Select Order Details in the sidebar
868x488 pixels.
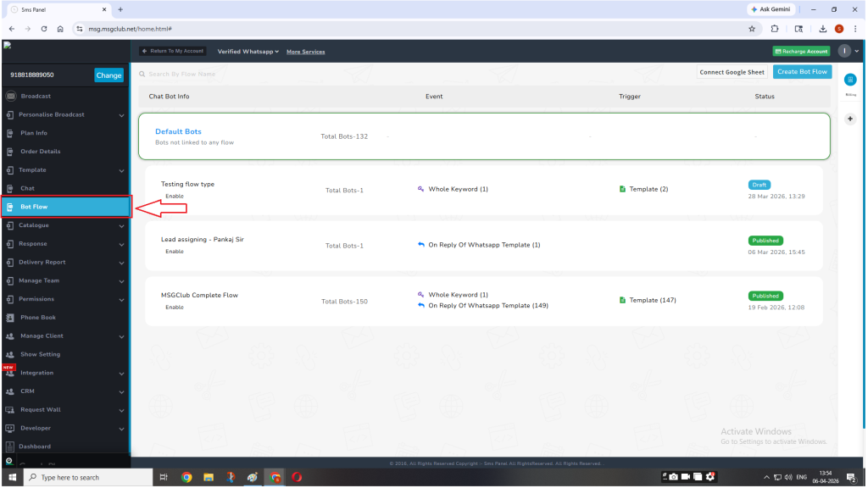(40, 152)
